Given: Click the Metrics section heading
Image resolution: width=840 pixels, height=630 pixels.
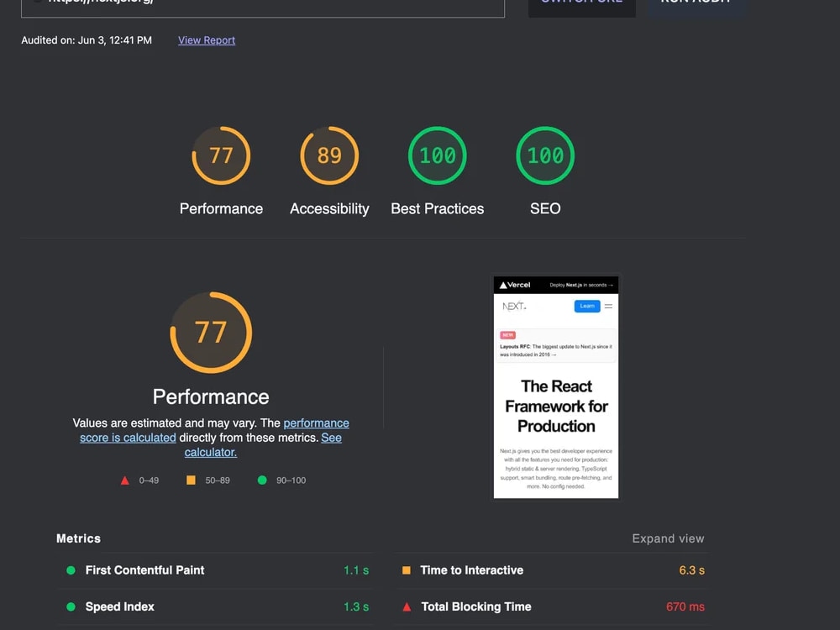Looking at the screenshot, I should (78, 538).
